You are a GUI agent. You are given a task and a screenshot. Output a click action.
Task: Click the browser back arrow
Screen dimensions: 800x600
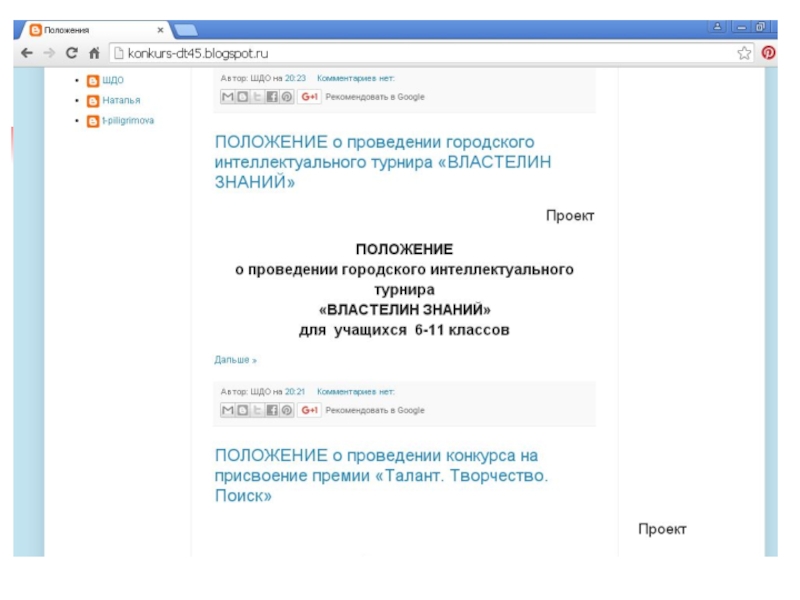pyautogui.click(x=27, y=53)
